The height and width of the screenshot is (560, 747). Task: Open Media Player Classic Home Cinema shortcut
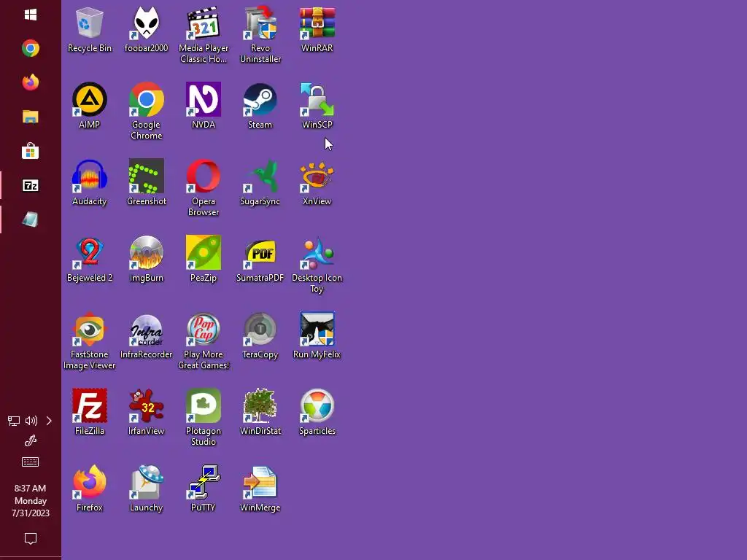click(204, 35)
